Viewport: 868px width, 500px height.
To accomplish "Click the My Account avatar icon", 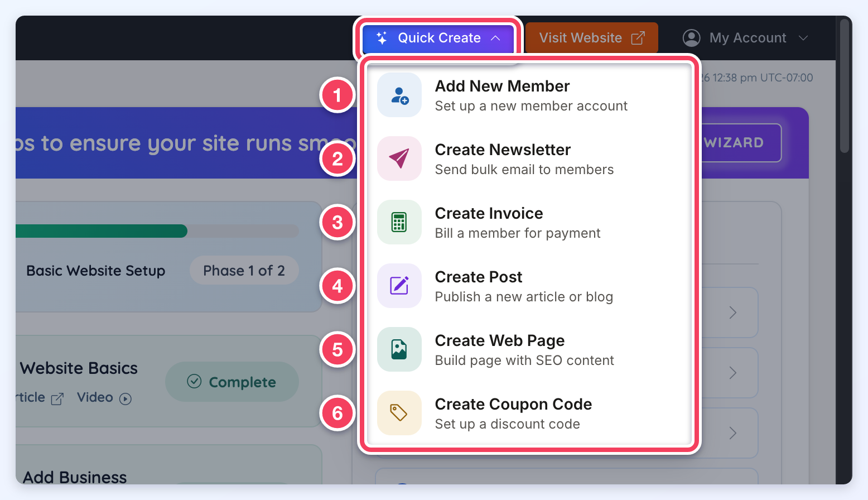I will [692, 38].
